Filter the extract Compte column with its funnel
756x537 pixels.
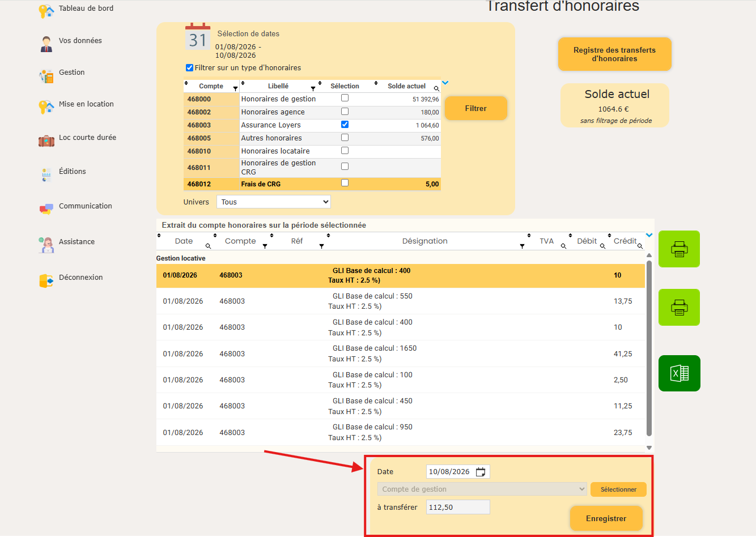click(x=265, y=246)
